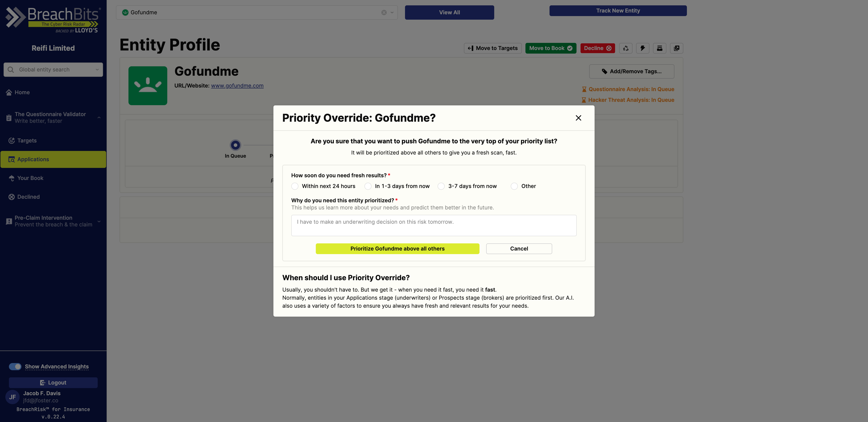Go to Targets in the sidebar
Image resolution: width=868 pixels, height=422 pixels.
(x=27, y=141)
